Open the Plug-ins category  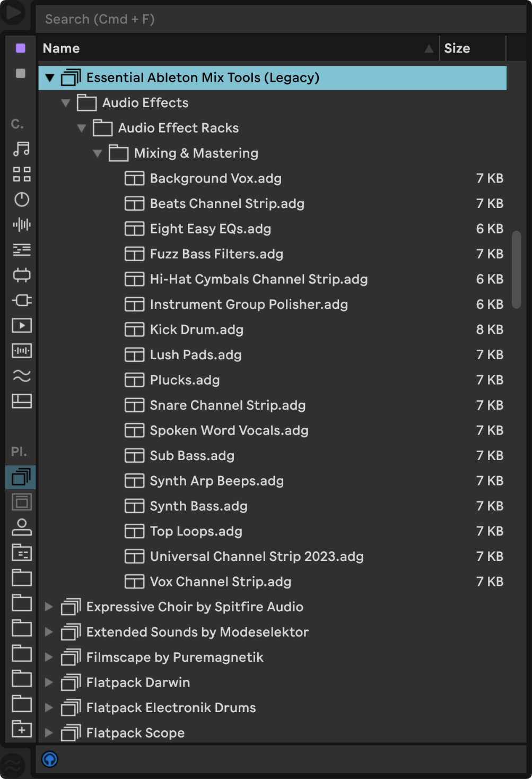point(21,300)
